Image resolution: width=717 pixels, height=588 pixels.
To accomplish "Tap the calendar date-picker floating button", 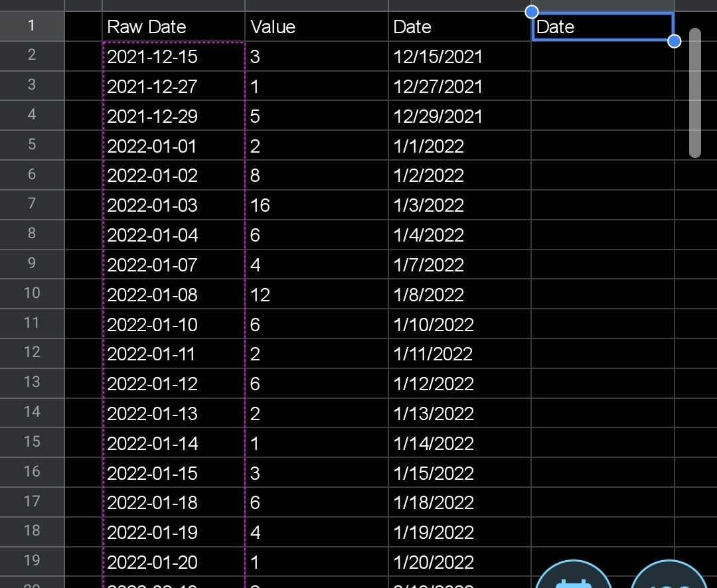I will click(x=573, y=575).
